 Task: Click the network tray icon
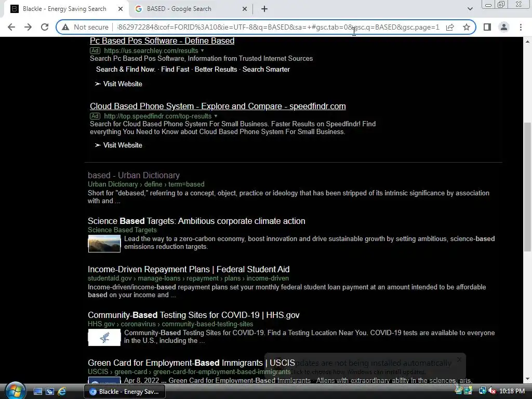click(482, 391)
